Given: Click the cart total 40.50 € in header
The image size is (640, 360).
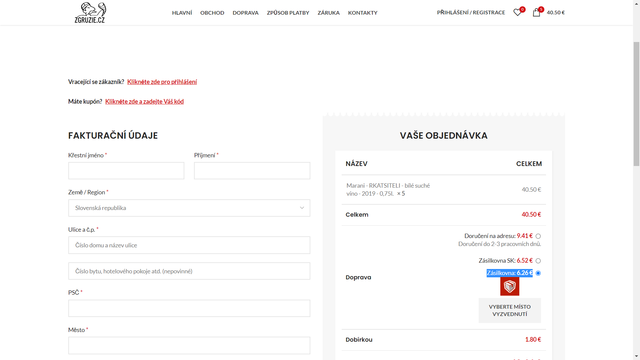Looking at the screenshot, I should 556,13.
